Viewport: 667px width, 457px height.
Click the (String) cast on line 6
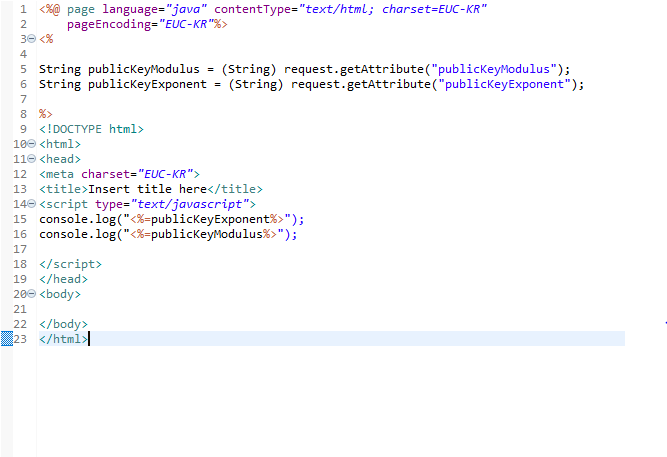click(x=256, y=84)
